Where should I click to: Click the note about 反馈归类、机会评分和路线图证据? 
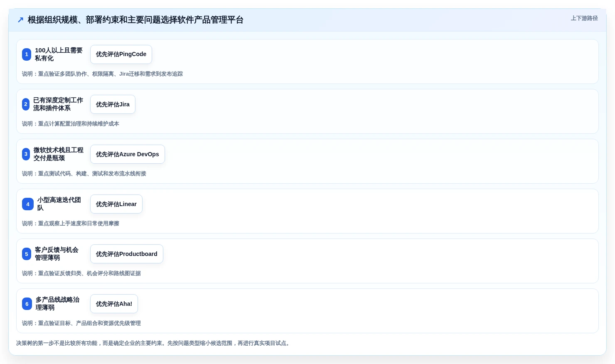click(x=81, y=273)
